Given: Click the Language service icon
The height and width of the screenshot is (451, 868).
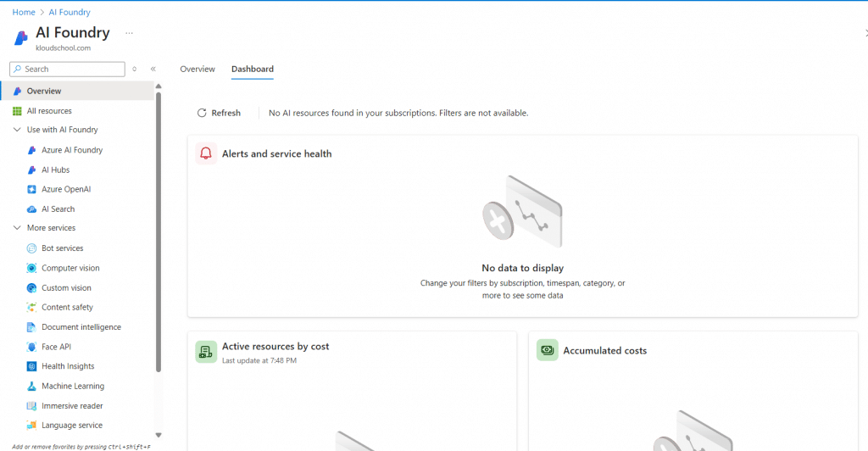Looking at the screenshot, I should (x=32, y=426).
